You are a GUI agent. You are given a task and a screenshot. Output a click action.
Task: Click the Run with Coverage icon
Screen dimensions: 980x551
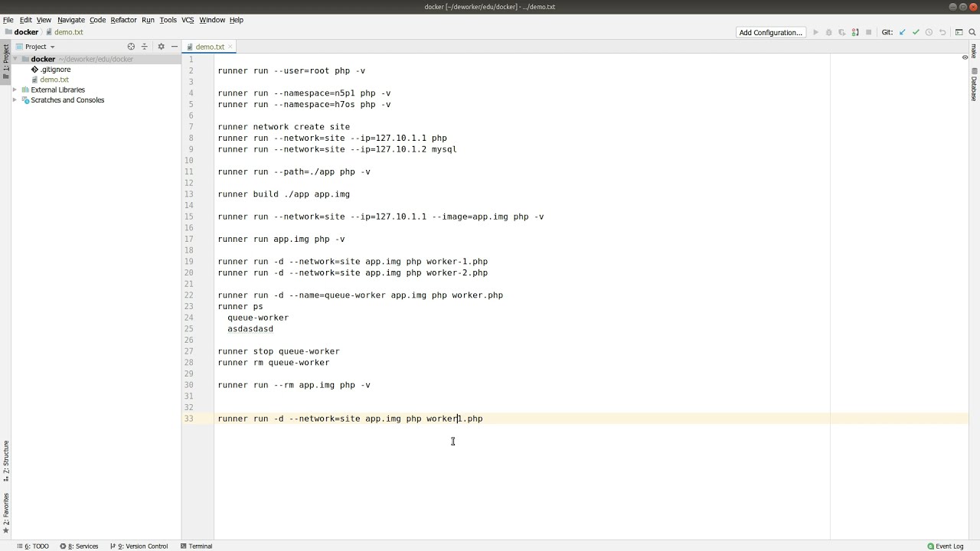point(841,32)
